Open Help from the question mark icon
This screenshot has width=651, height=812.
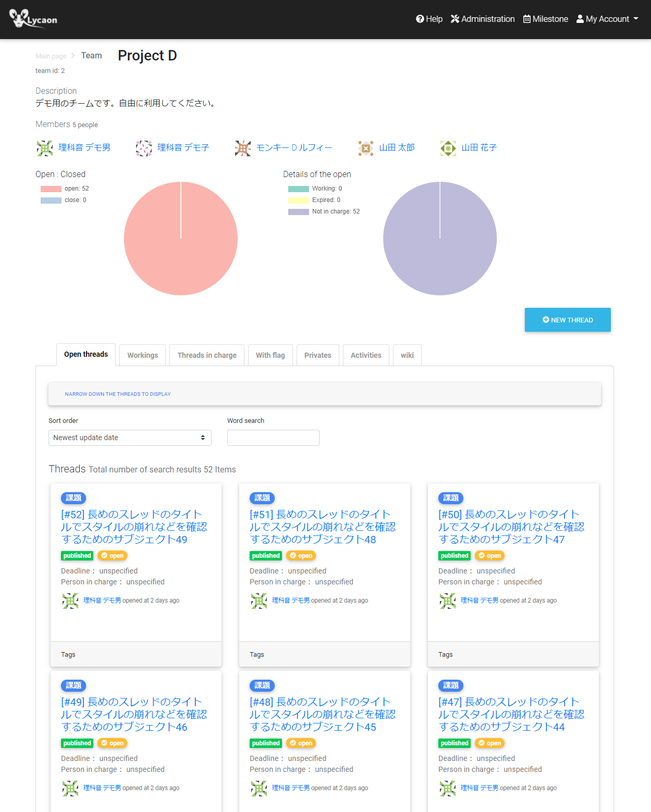pos(420,19)
